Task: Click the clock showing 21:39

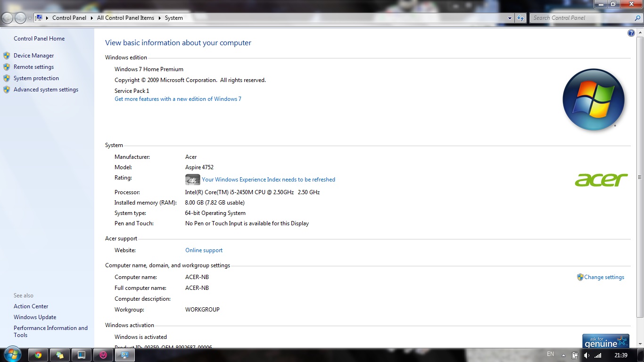Action: coord(621,355)
